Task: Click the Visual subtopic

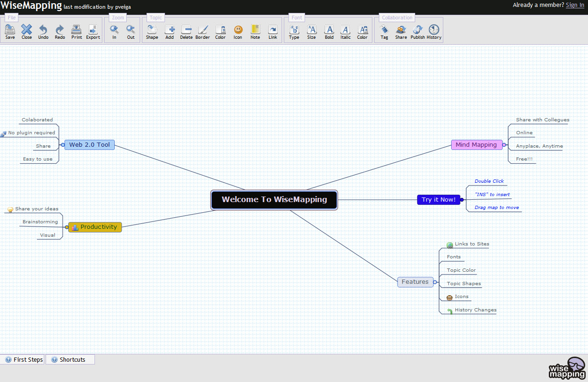Action: click(47, 235)
